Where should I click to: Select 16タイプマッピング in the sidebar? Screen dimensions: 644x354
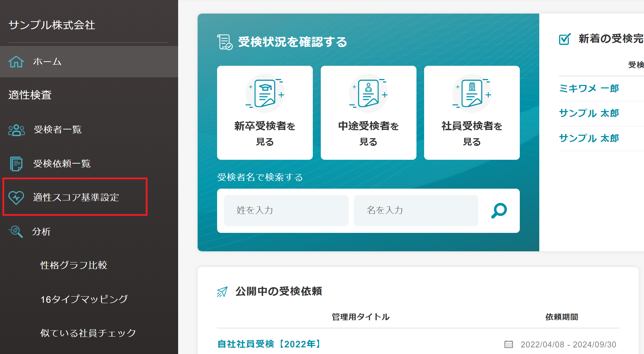(x=84, y=299)
